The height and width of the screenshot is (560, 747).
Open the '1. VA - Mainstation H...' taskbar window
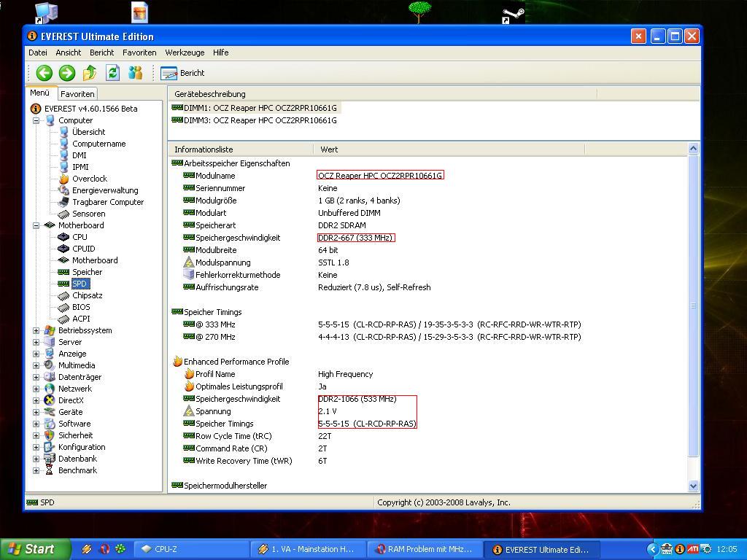[309, 549]
